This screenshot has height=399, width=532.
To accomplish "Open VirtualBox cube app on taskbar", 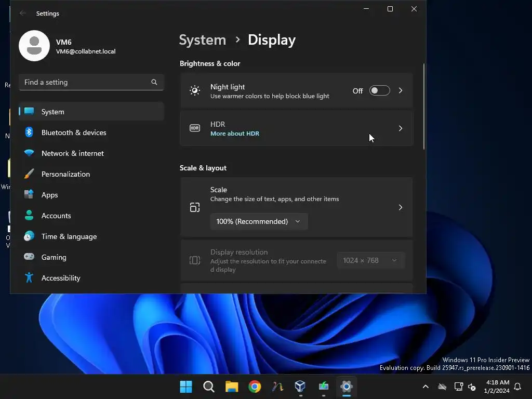I will (300, 386).
